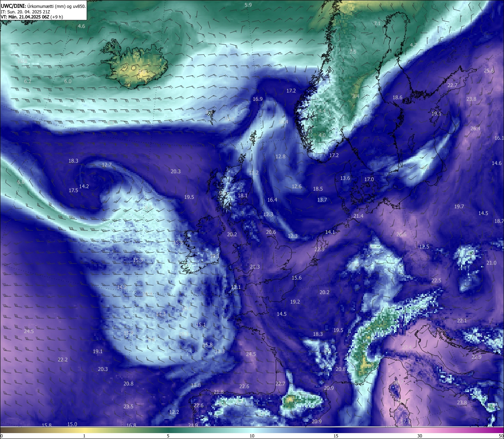
Task: Click the 11.8 value off northern Spain
Action: tap(196, 385)
